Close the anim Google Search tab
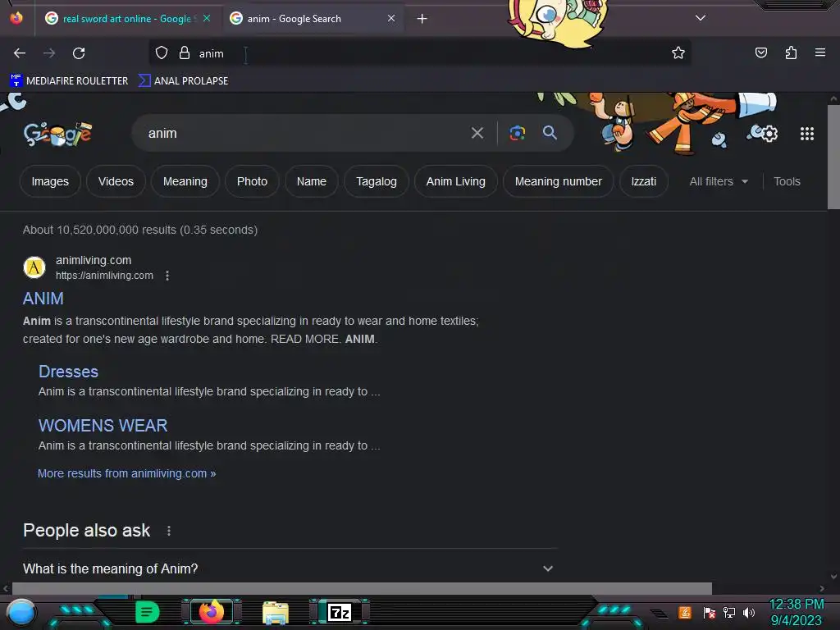Viewport: 840px width, 630px height. coord(391,18)
